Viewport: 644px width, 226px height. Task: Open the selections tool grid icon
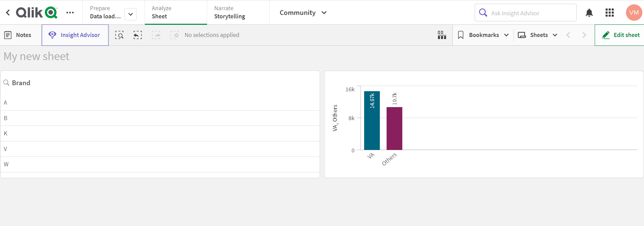[442, 35]
